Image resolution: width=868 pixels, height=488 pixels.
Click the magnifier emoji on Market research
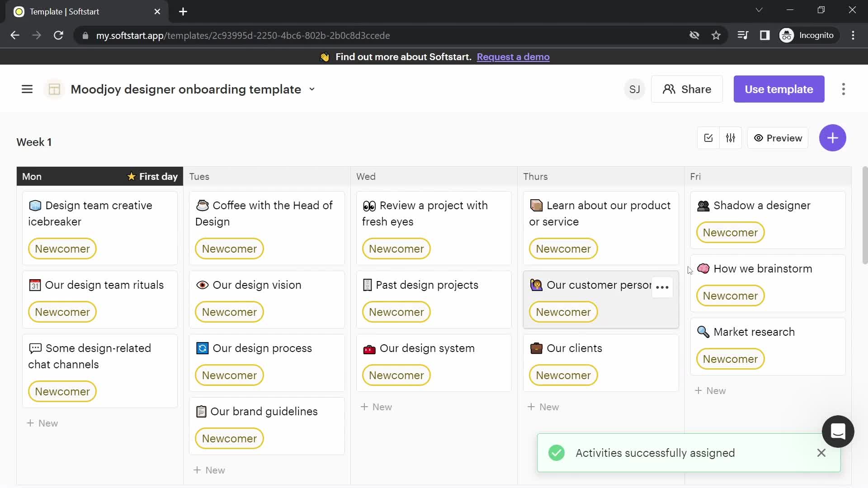(703, 332)
